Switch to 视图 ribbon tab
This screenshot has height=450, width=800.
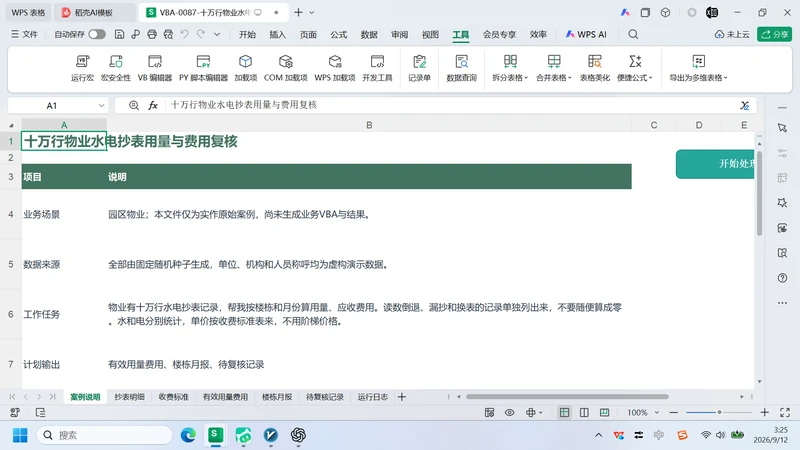[x=430, y=34]
